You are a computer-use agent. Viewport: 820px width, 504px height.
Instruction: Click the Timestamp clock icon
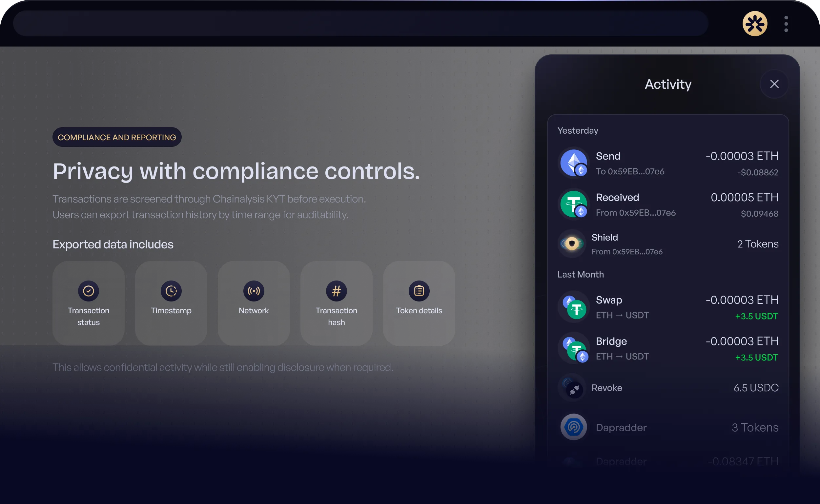click(x=171, y=291)
